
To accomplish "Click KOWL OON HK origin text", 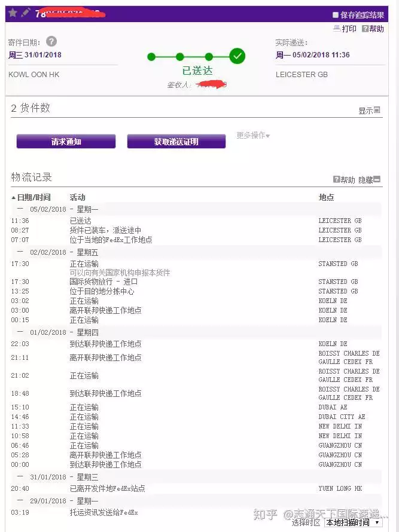I will pyautogui.click(x=34, y=75).
